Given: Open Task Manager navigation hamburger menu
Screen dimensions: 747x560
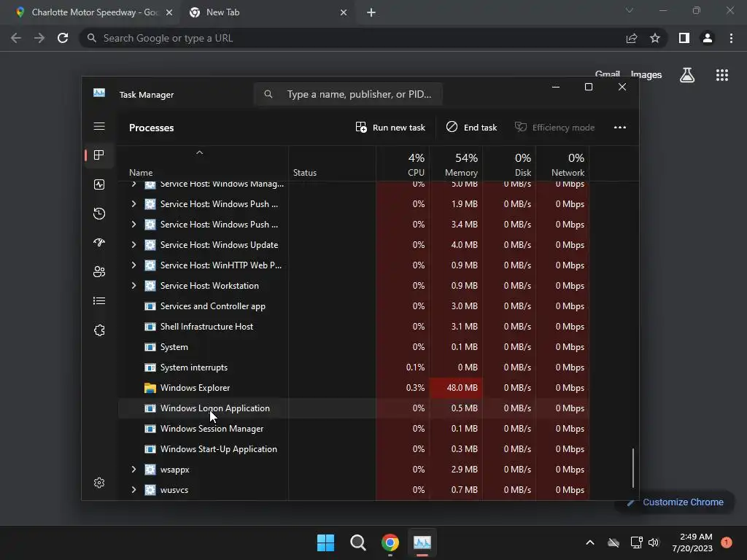Looking at the screenshot, I should pyautogui.click(x=99, y=126).
